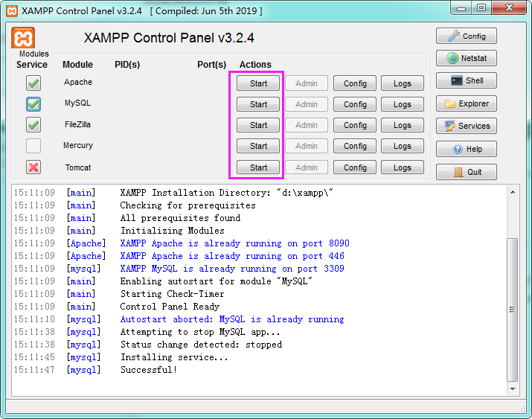Click the Mercury module label
This screenshot has height=419, width=532.
pyautogui.click(x=78, y=145)
